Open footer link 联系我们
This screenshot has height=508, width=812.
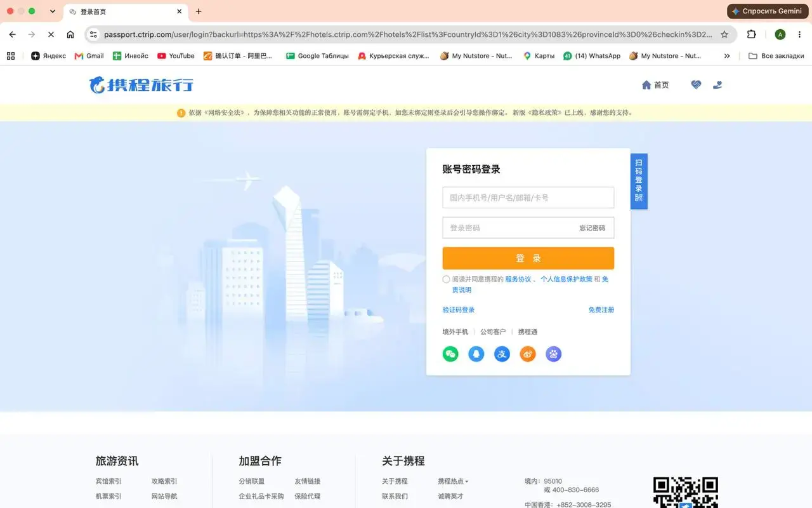(395, 496)
